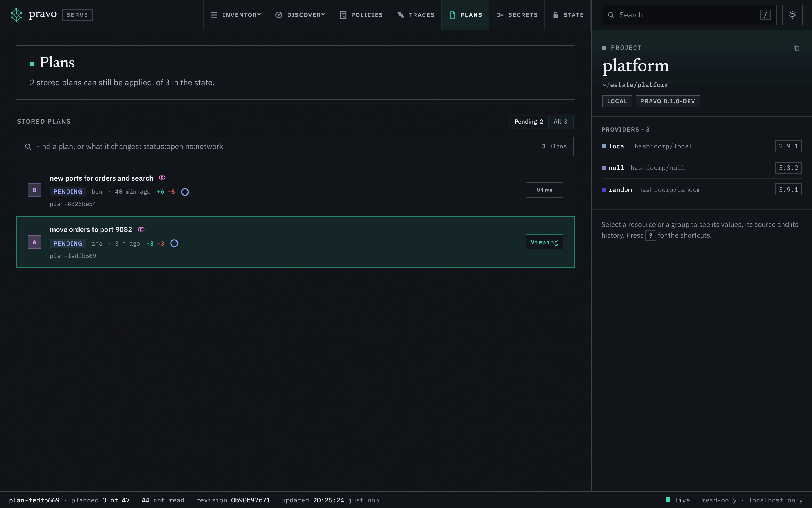Click PENDING badge on ben's plan
This screenshot has height=508, width=812.
[x=68, y=192]
